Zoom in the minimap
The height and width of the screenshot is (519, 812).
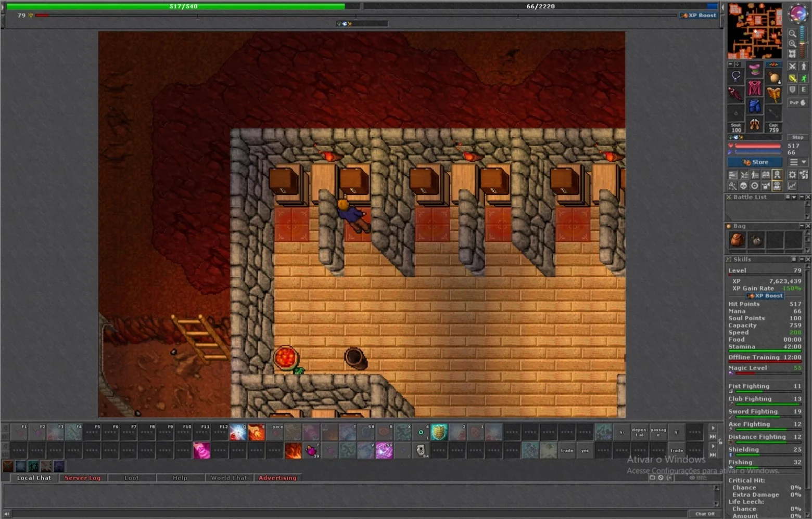pos(792,44)
